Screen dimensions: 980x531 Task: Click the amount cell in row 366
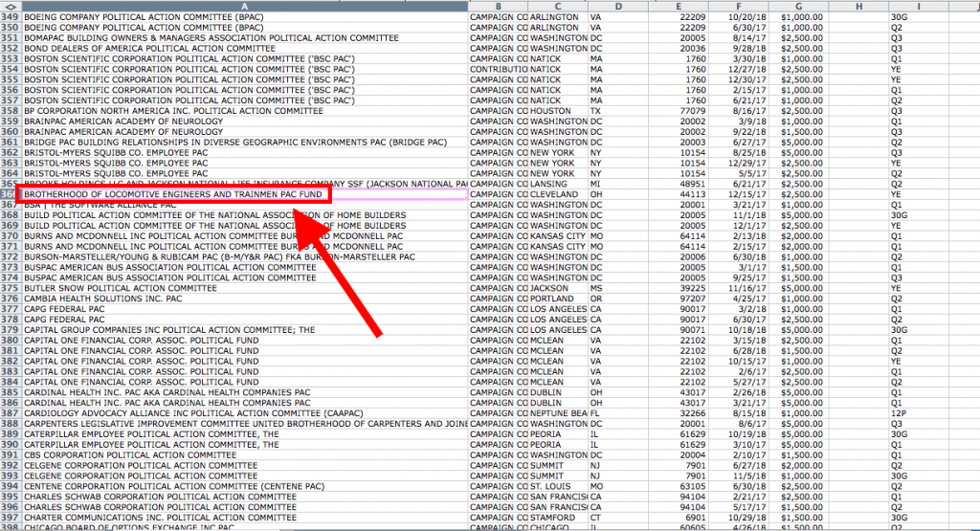[799, 194]
